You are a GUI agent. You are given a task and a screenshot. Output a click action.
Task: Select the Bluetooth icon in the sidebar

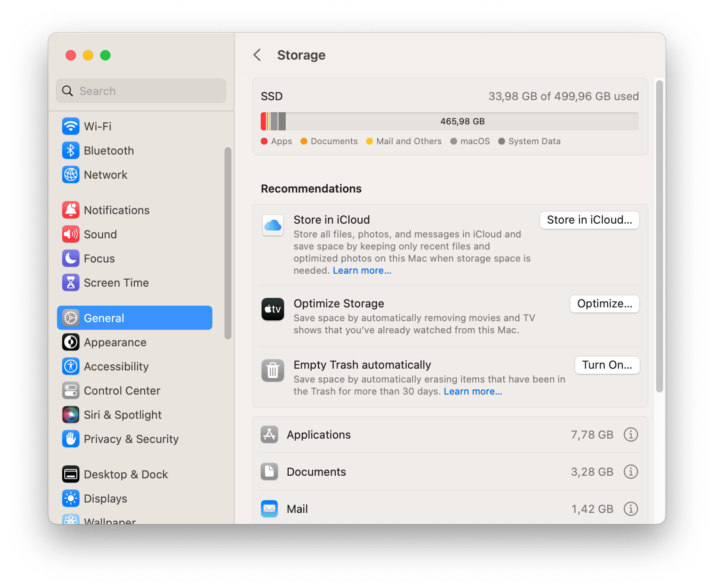coord(71,150)
